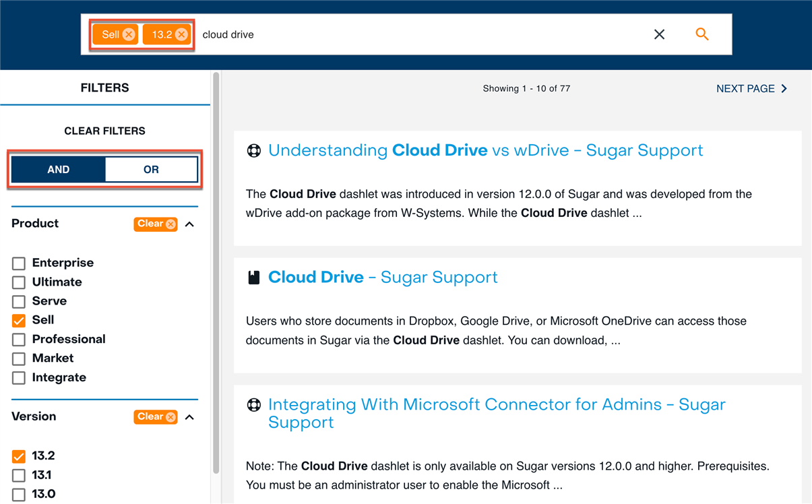Check the Enterprise product checkbox

[19, 263]
